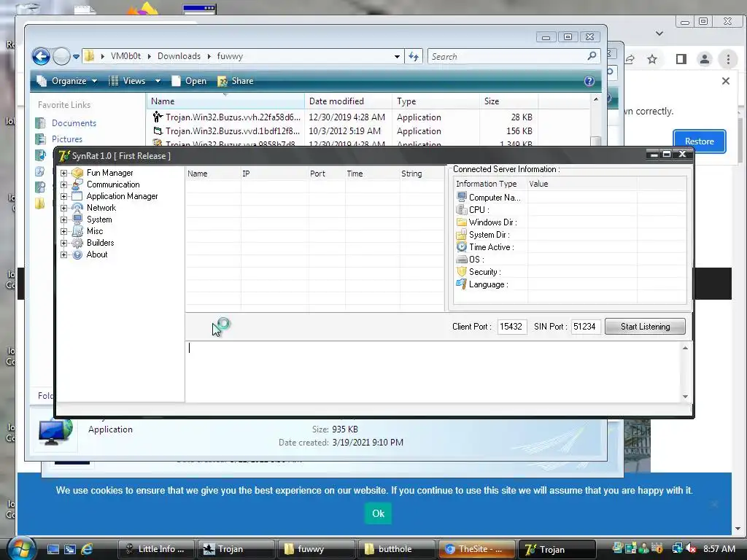Select the CPU information row
This screenshot has height=560, width=747.
pos(570,209)
